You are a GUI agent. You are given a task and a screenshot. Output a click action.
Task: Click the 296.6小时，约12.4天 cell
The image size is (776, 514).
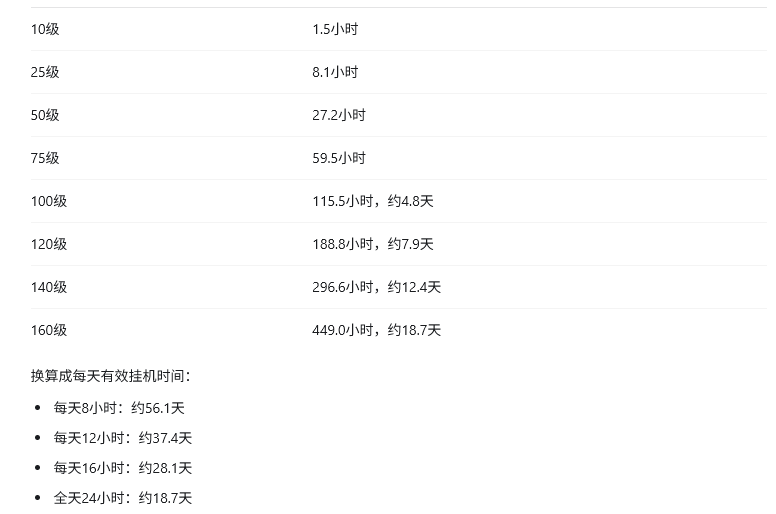(377, 287)
